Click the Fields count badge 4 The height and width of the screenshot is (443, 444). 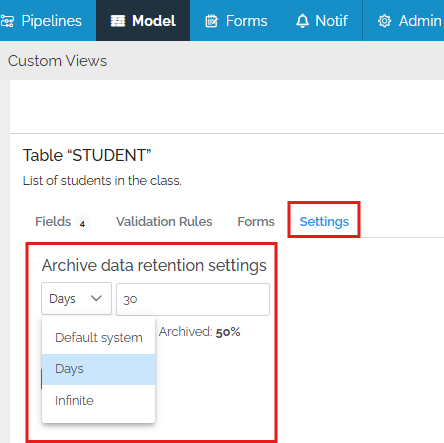tap(82, 223)
